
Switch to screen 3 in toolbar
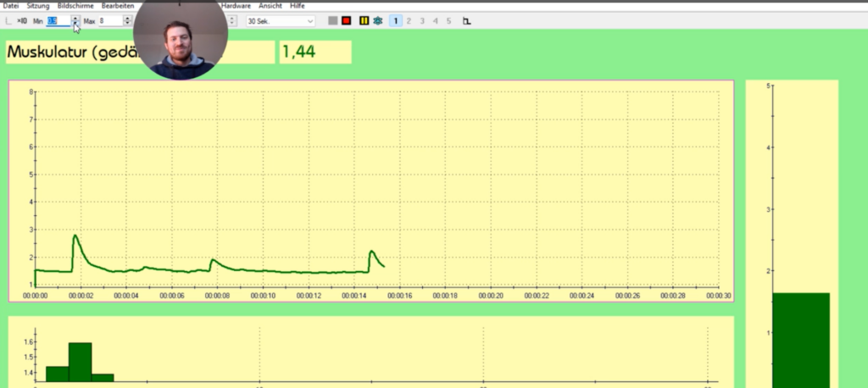[x=422, y=20]
